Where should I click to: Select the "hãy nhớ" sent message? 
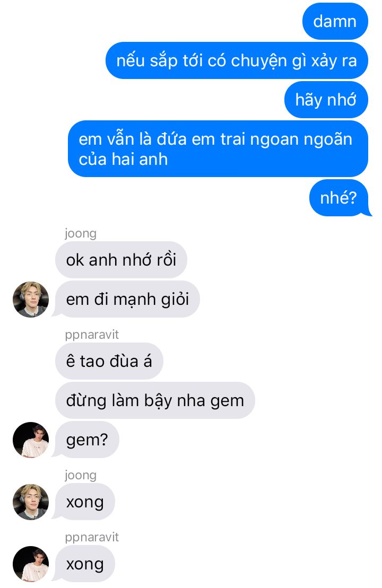(326, 100)
